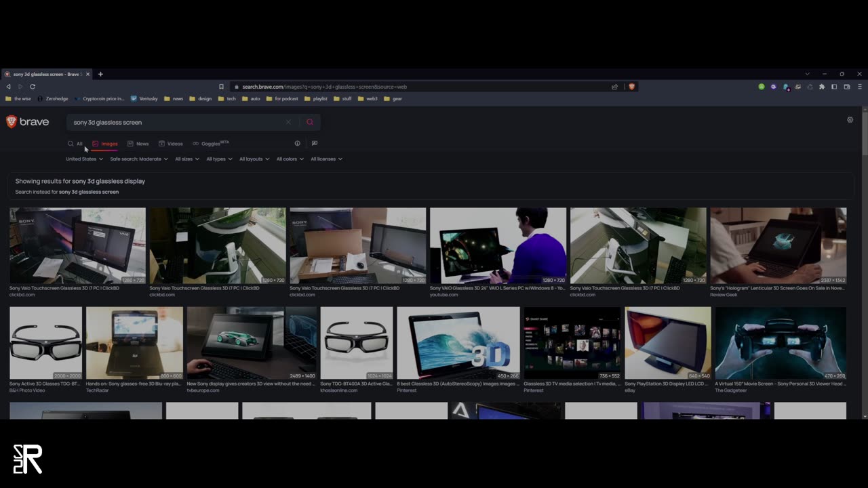Open the 'for podcast' bookmark folder
Viewport: 868px width, 488px height.
pyautogui.click(x=282, y=99)
